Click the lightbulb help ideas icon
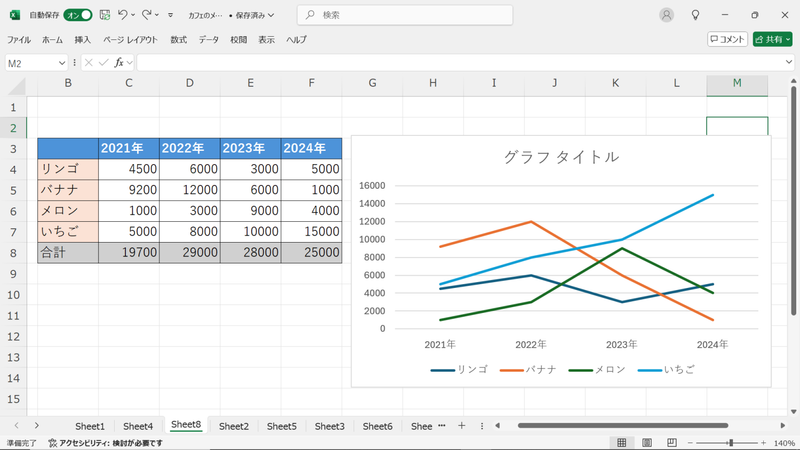Viewport: 800px width, 450px height. pos(695,15)
